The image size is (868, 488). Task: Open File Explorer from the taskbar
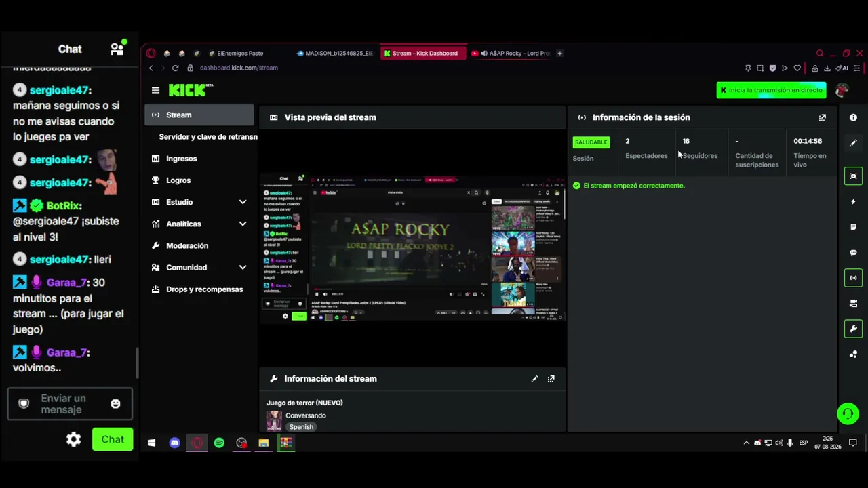point(264,443)
